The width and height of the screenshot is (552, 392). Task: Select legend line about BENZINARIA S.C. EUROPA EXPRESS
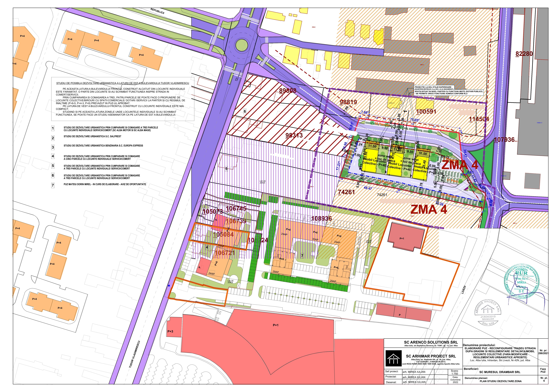[103, 146]
